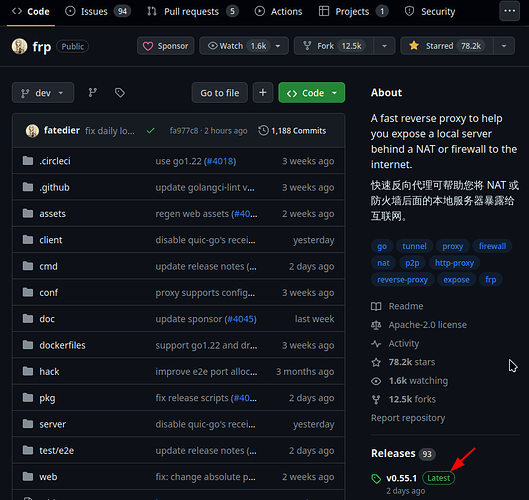
Task: Click the dockerfiles folder icon
Action: tap(28, 345)
